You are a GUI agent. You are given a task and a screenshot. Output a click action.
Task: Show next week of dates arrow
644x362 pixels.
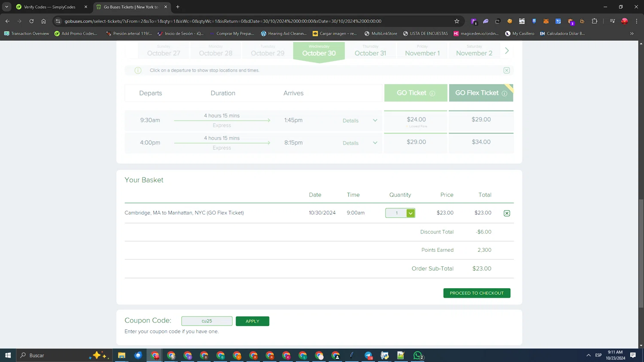coord(507,51)
